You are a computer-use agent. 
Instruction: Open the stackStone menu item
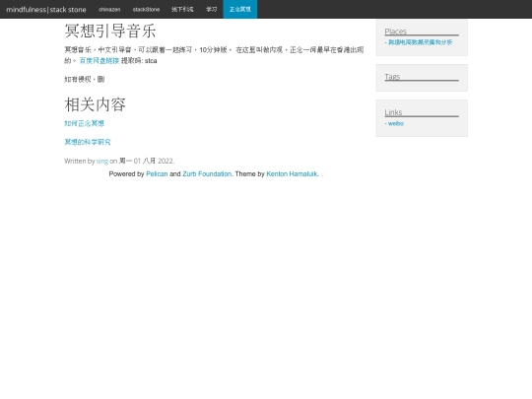pos(146,10)
